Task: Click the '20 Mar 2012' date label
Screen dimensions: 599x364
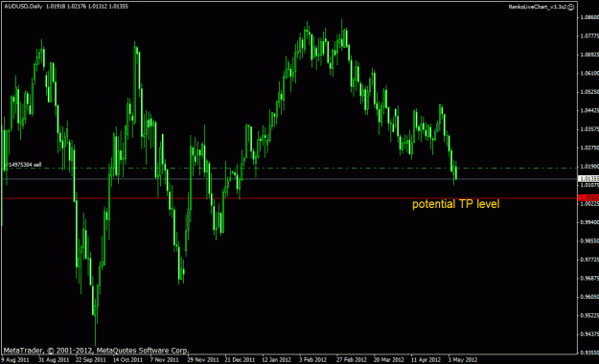Action: coord(389,360)
